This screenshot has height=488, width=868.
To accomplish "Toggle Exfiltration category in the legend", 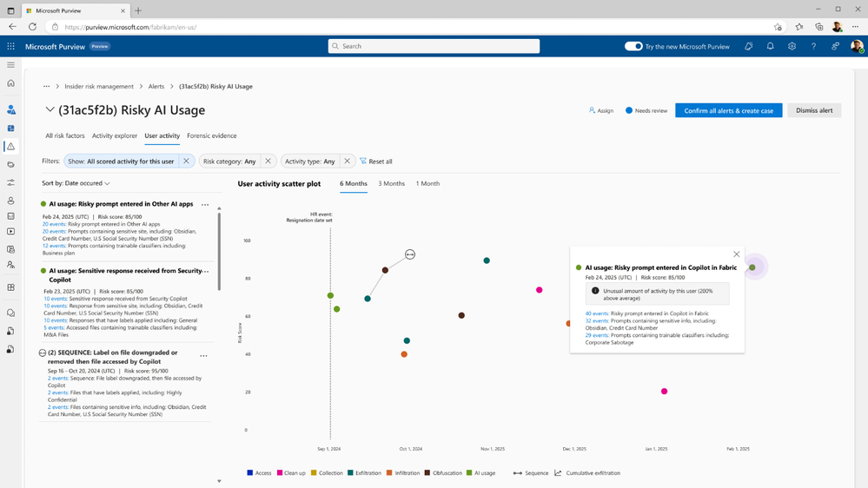I will coord(364,473).
